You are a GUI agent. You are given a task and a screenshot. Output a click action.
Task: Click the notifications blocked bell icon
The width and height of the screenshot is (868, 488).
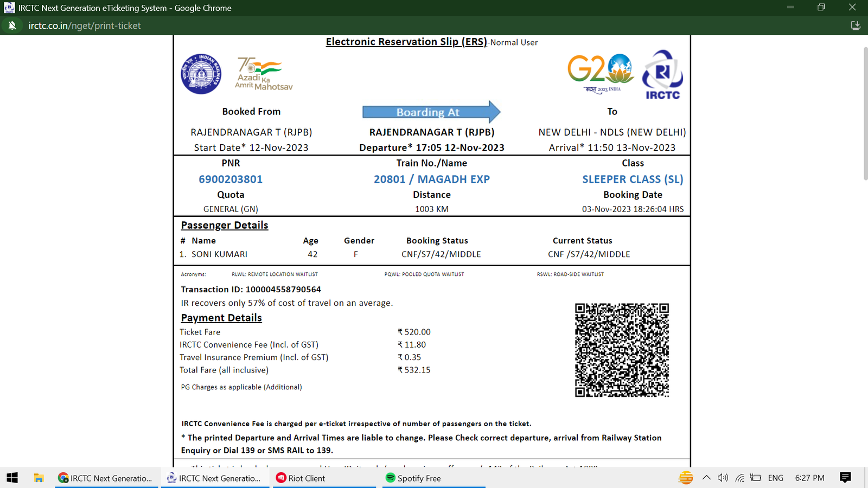[x=12, y=25]
